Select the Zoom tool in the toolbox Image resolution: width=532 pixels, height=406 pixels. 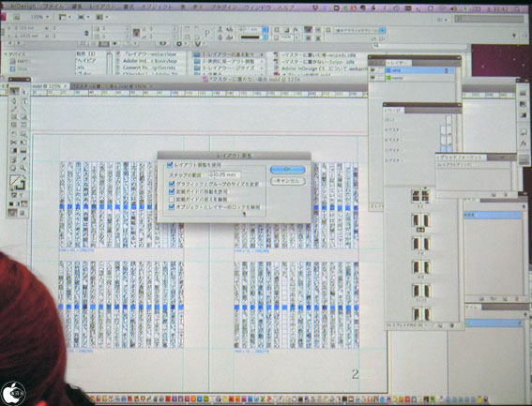click(23, 168)
